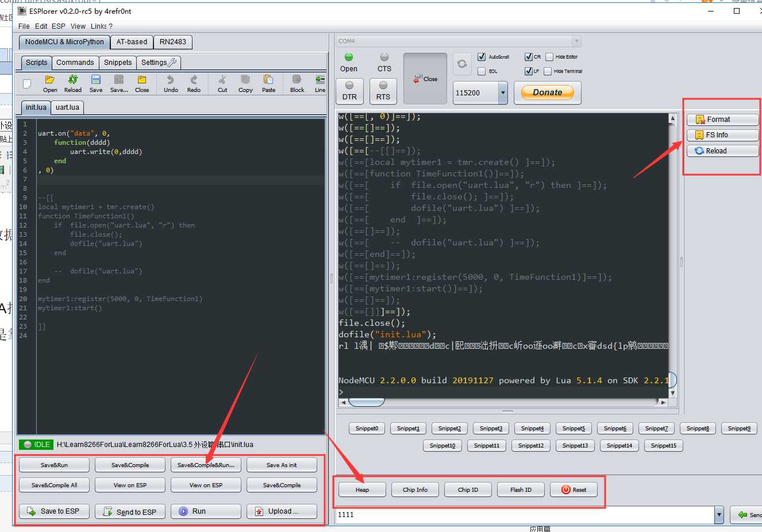Click the Run button with the play icon
762x532 pixels.
[x=206, y=511]
